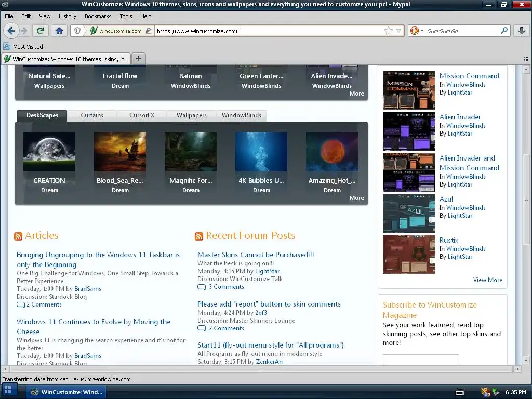Screen dimensions: 532x399
Task: Click in the URL address bar
Action: [270, 31]
